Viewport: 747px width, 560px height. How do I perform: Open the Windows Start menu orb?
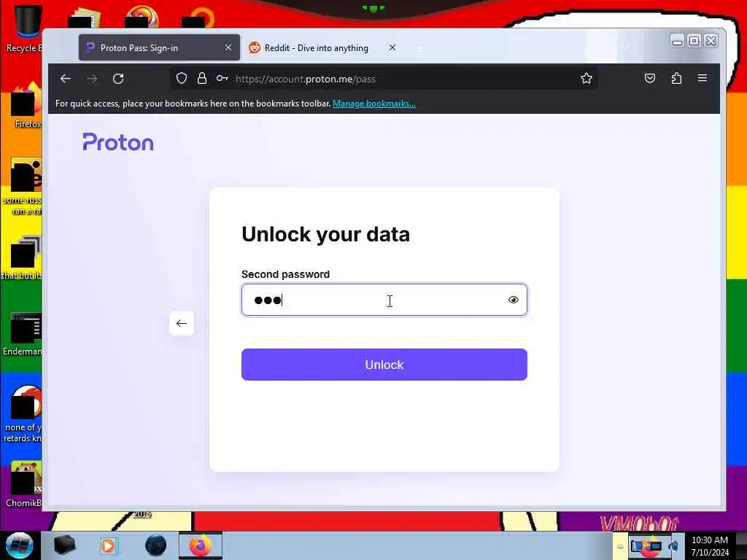coord(19,545)
